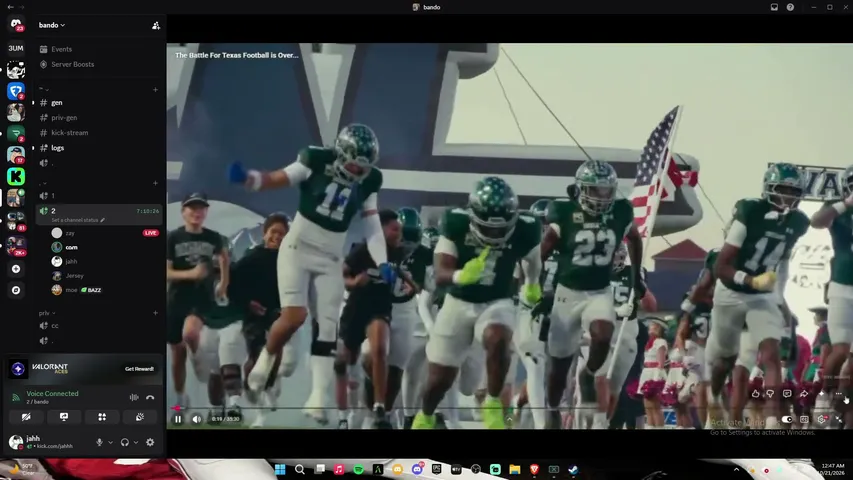Open Windows Start menu
This screenshot has width=853, height=480.
point(280,469)
